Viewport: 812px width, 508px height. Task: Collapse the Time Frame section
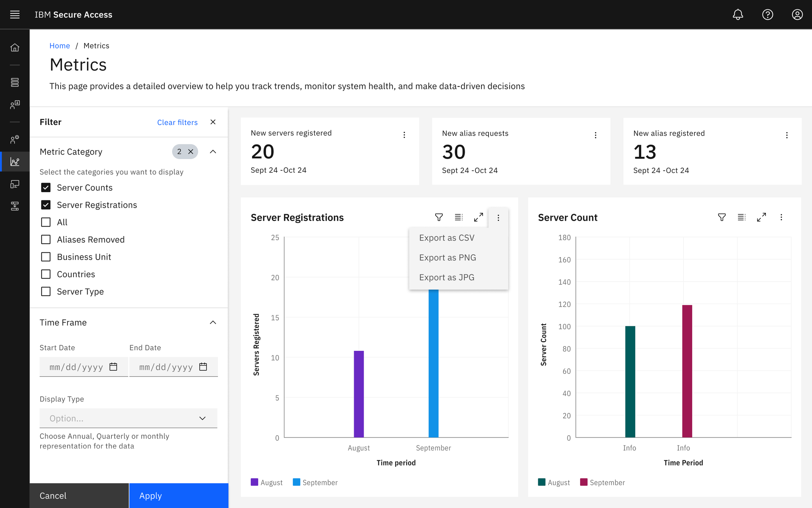[213, 323]
